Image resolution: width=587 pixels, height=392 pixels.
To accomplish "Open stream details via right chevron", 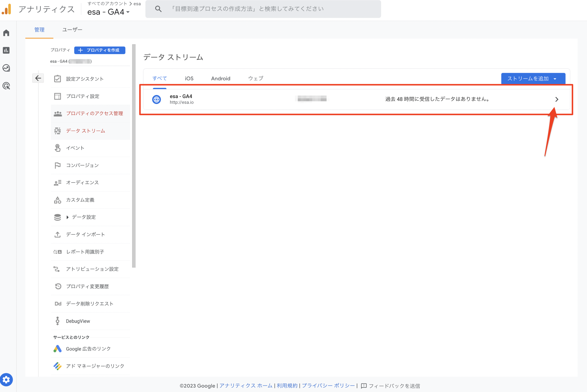I will (557, 99).
